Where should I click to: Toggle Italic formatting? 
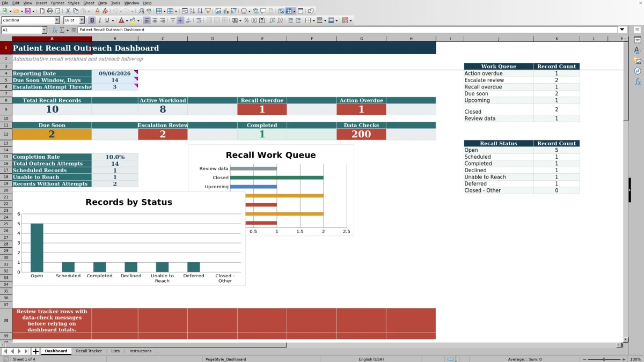[100, 20]
